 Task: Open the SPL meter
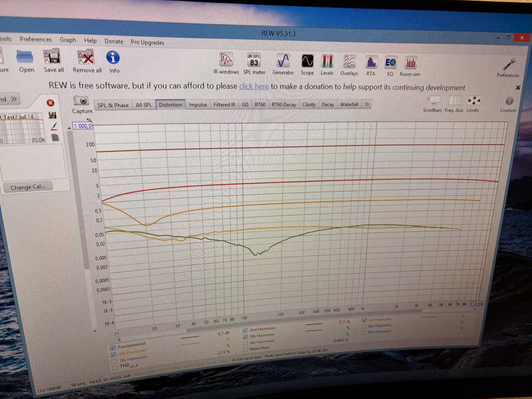pyautogui.click(x=254, y=64)
